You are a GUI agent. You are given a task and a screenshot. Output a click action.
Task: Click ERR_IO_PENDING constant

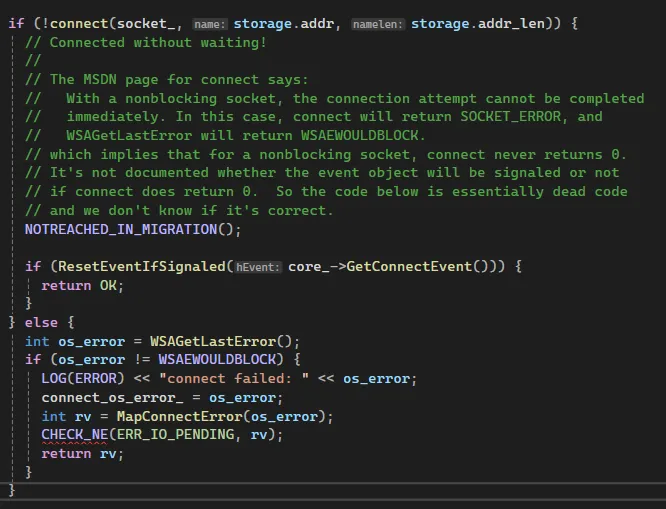pyautogui.click(x=175, y=435)
